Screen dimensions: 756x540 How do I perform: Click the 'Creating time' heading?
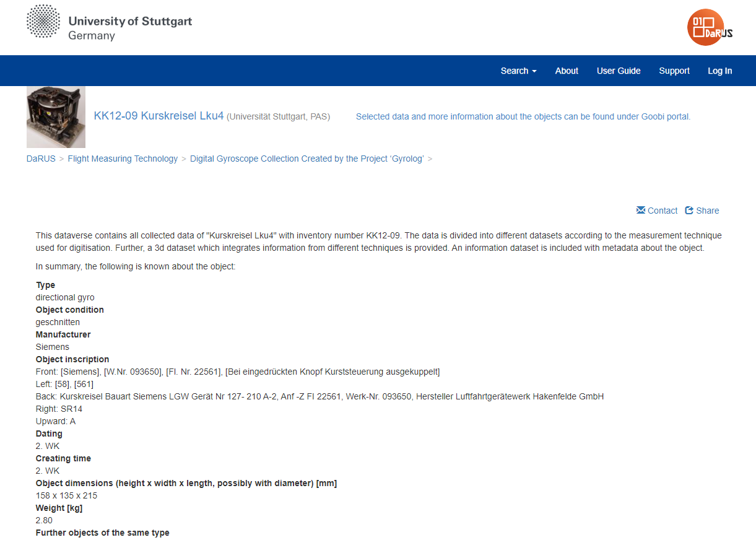tap(63, 458)
